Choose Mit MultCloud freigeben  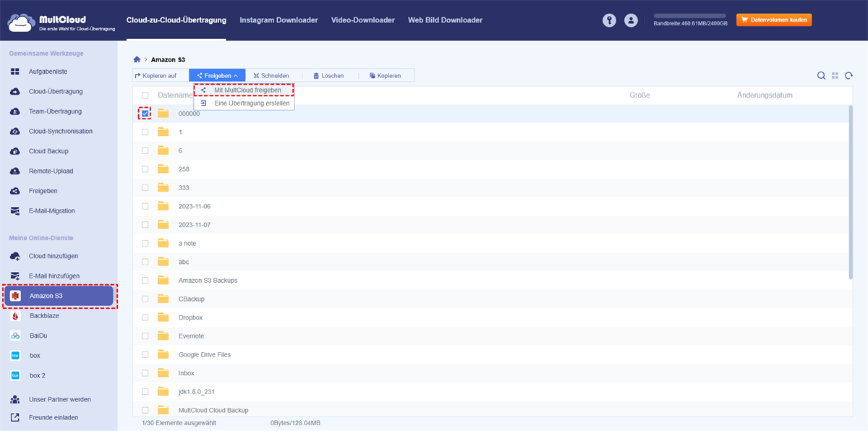(x=244, y=90)
